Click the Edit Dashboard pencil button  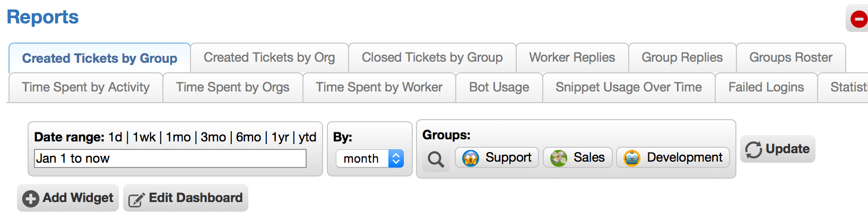click(x=186, y=198)
